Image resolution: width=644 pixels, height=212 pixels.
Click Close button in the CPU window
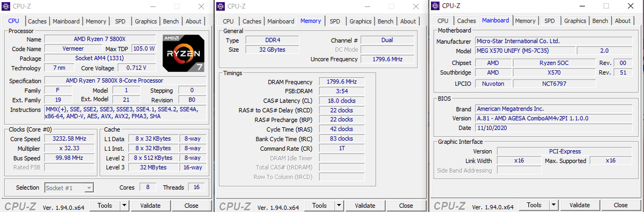point(191,205)
